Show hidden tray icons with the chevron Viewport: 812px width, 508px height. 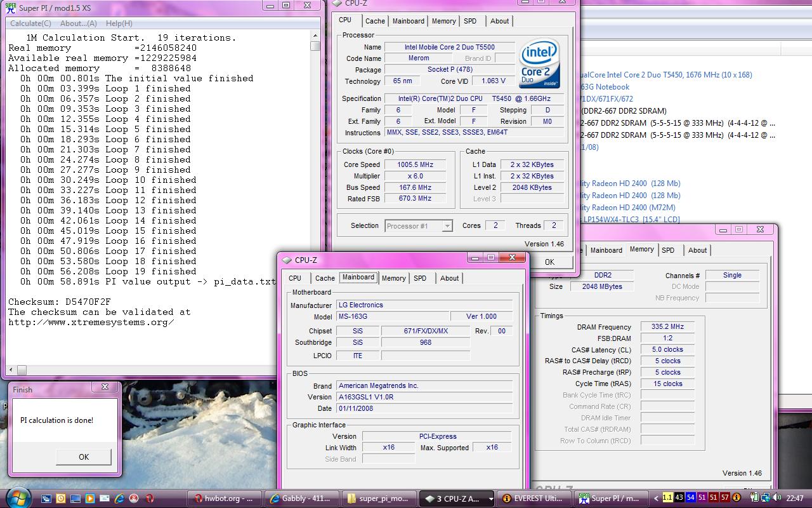pyautogui.click(x=656, y=498)
